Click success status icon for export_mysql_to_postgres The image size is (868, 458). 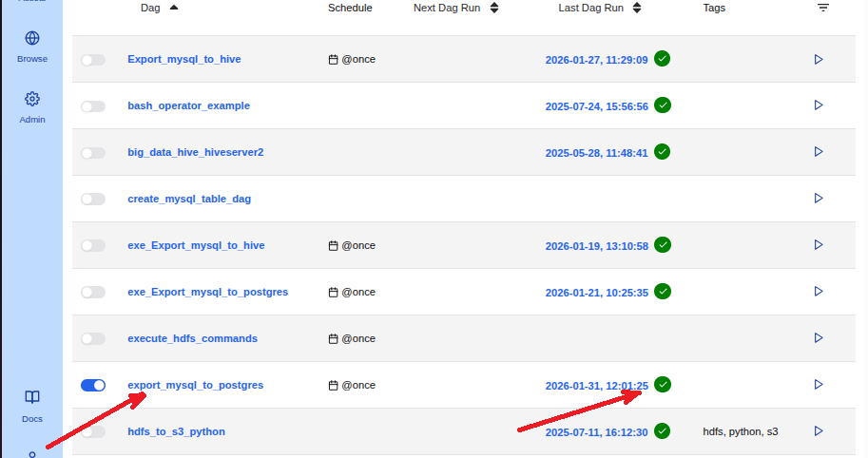[x=663, y=385]
